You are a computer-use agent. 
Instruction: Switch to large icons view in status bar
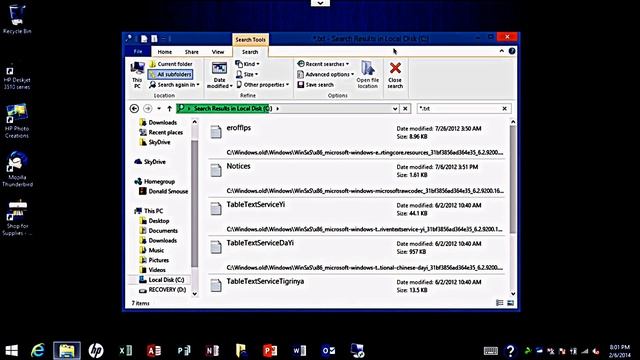coord(510,303)
